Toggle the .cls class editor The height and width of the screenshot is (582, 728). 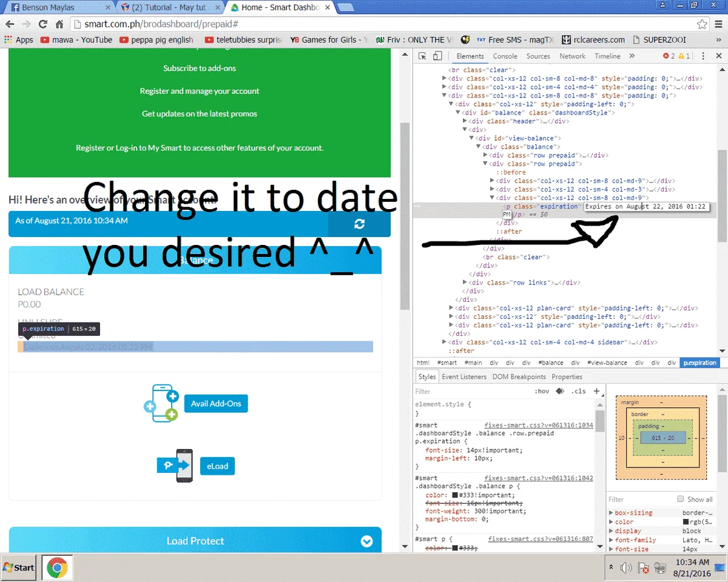point(579,391)
